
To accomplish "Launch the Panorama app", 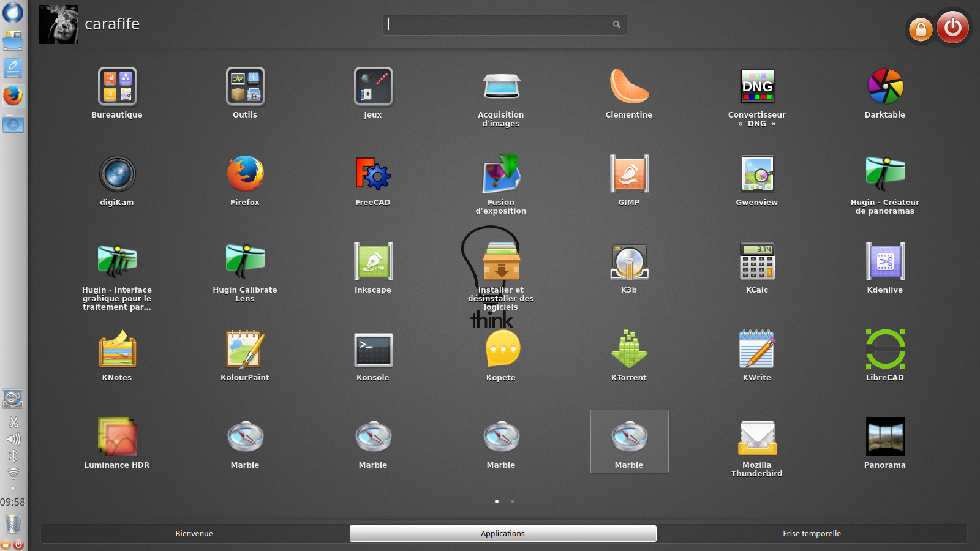I will tap(885, 443).
